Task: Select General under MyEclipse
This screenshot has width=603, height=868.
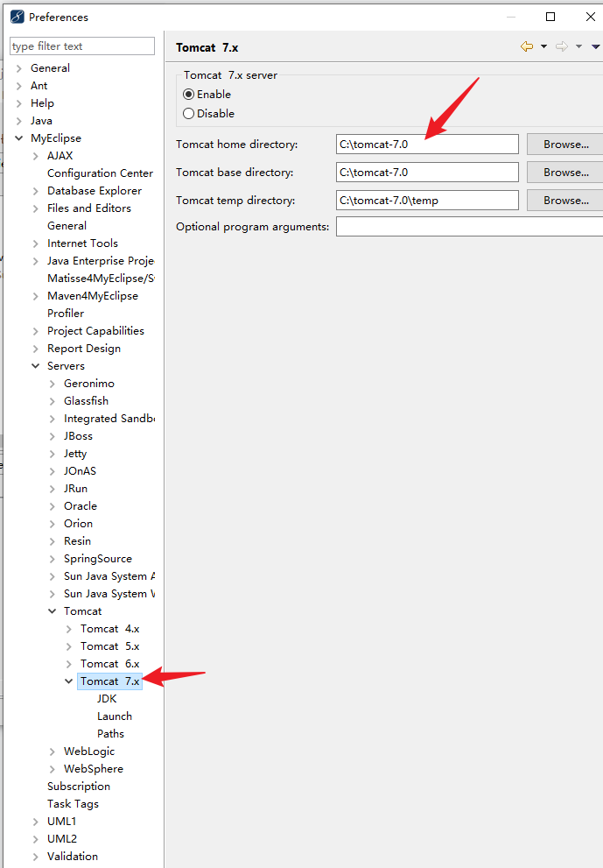Action: tap(67, 226)
